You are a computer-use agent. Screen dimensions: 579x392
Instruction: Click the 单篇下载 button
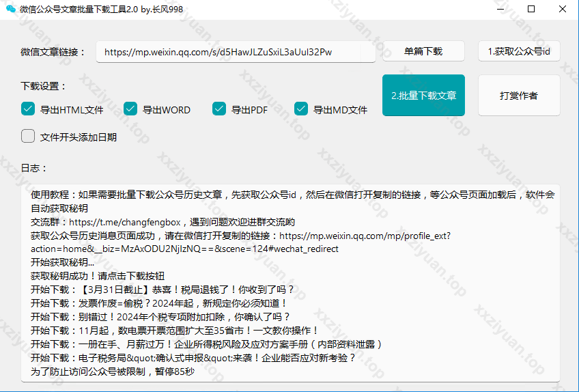pyautogui.click(x=423, y=51)
